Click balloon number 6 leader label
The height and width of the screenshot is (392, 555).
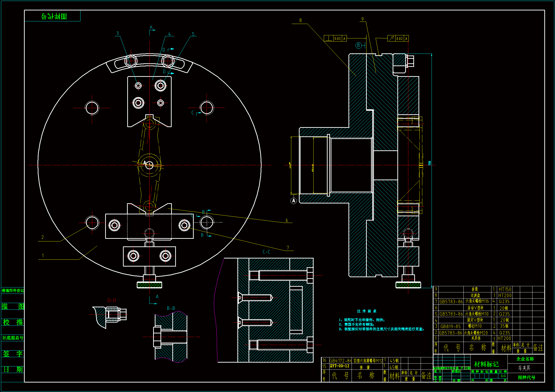click(287, 220)
